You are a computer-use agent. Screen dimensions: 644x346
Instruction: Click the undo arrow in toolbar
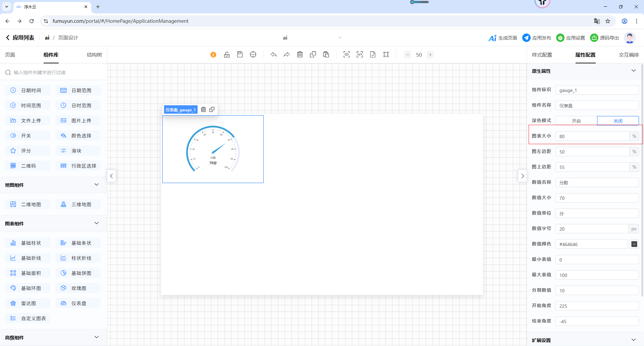pyautogui.click(x=274, y=55)
